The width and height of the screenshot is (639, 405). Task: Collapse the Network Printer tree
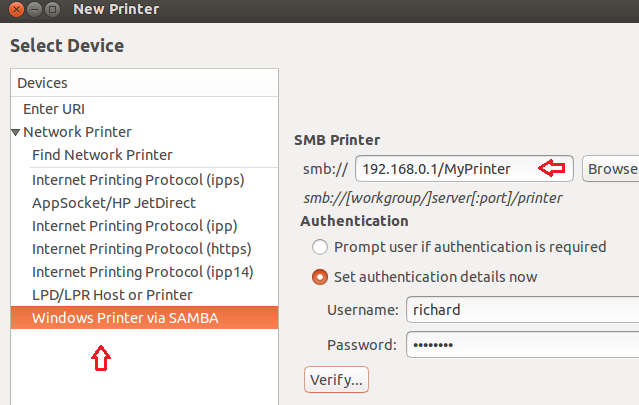(16, 132)
